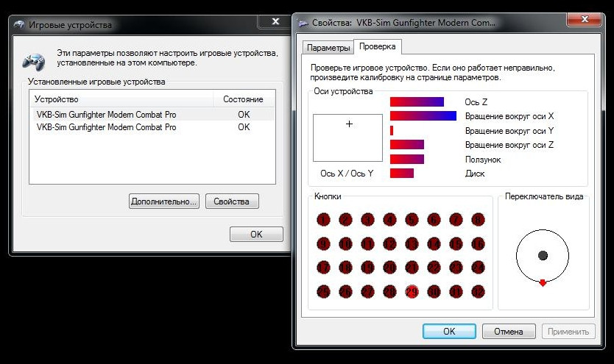614x364 pixels.
Task: Click button indicator 14 in Кнопки
Action: 434,244
